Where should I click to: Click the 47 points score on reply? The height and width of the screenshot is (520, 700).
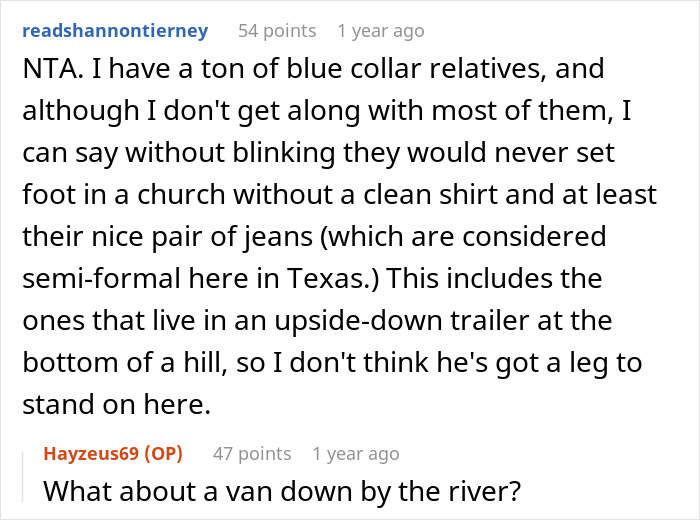(x=252, y=454)
